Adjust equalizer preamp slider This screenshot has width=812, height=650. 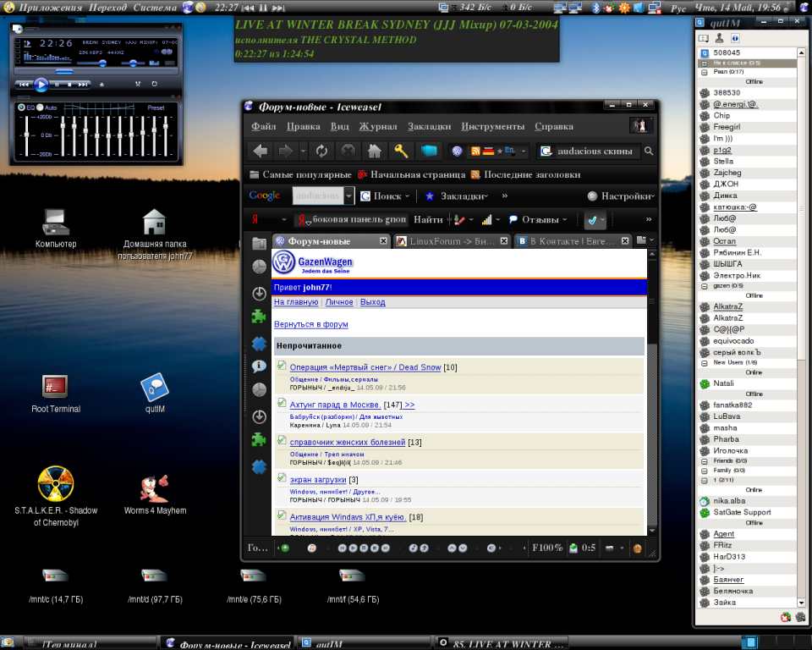[x=26, y=135]
